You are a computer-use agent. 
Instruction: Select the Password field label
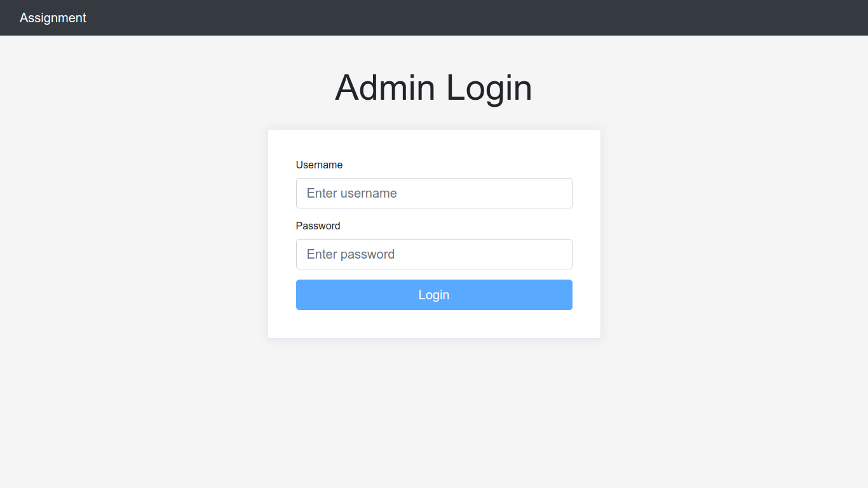click(318, 226)
